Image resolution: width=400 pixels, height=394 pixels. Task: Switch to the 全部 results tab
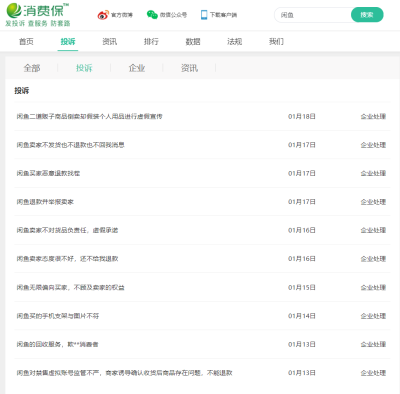(32, 68)
